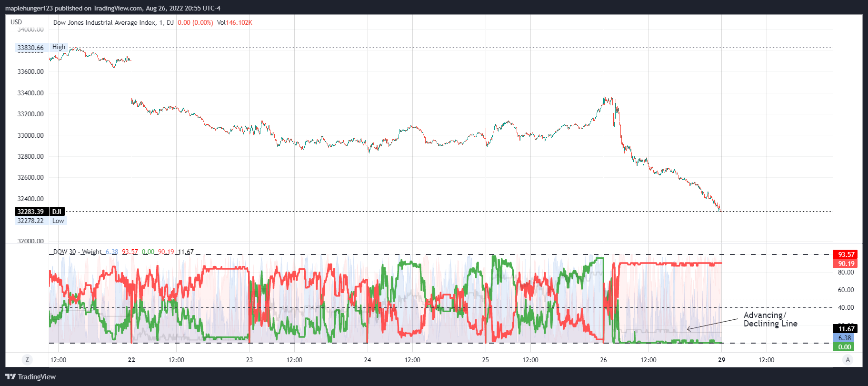Click the Low marker label
The height and width of the screenshot is (386, 868).
[x=58, y=221]
